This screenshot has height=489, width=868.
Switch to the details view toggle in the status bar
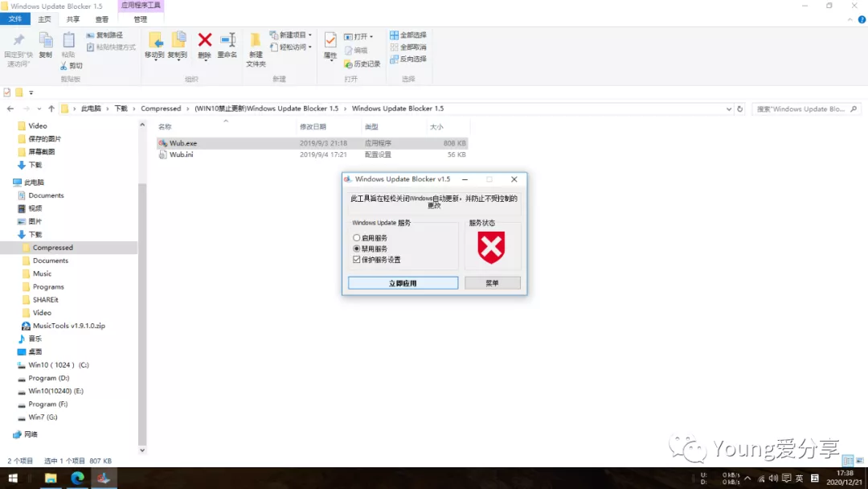pyautogui.click(x=848, y=461)
